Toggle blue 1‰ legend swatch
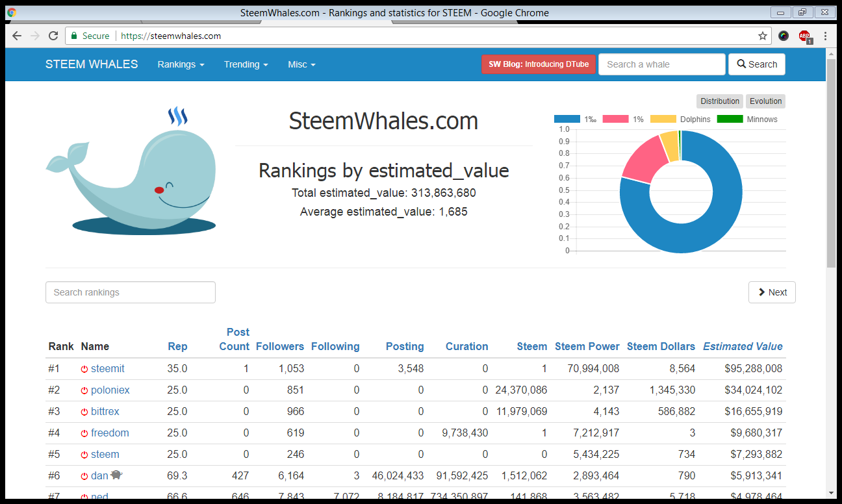The width and height of the screenshot is (842, 504). pos(567,119)
